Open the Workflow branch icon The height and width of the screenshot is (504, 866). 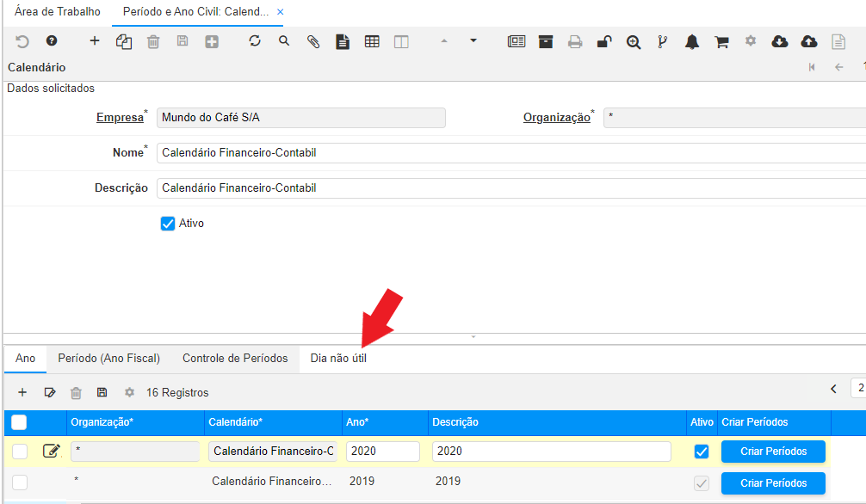coord(663,41)
